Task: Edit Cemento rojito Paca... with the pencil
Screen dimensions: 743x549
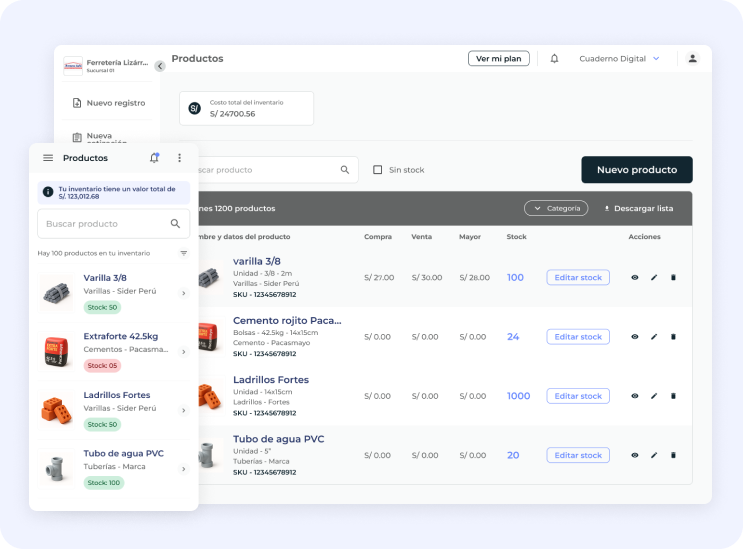Action: coord(654,337)
